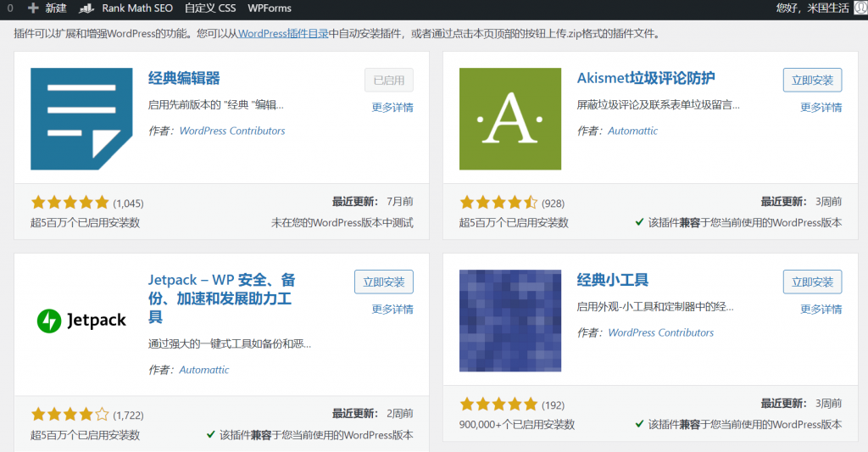Image resolution: width=868 pixels, height=452 pixels.
Task: Open the Rank Math SEO chart icon
Action: (x=86, y=8)
